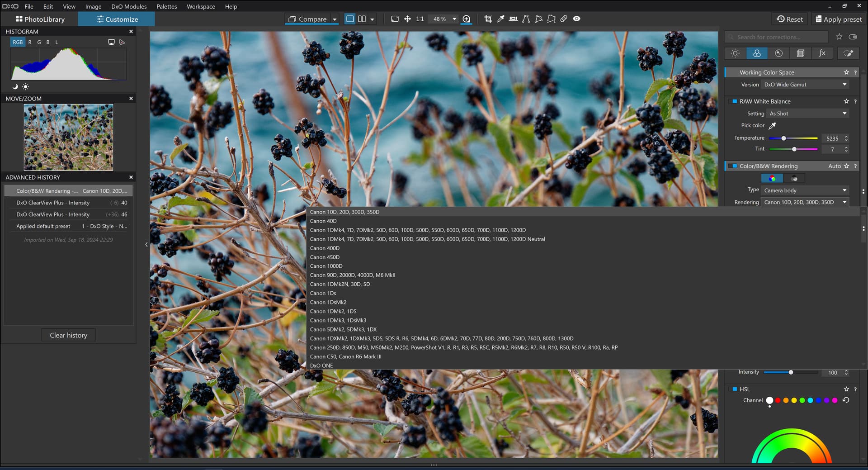Open the Working Color Space Version dropdown
Viewport: 868px width, 470px height.
click(x=805, y=85)
